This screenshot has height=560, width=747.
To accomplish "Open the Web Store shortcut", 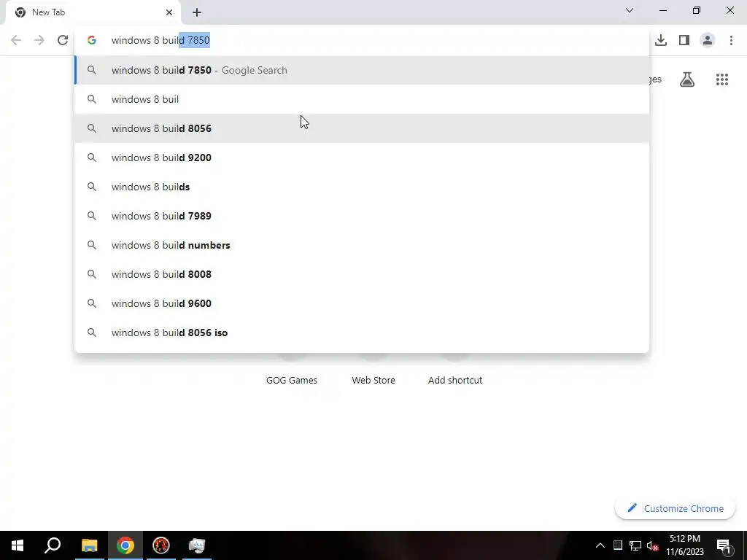I will [x=373, y=380].
